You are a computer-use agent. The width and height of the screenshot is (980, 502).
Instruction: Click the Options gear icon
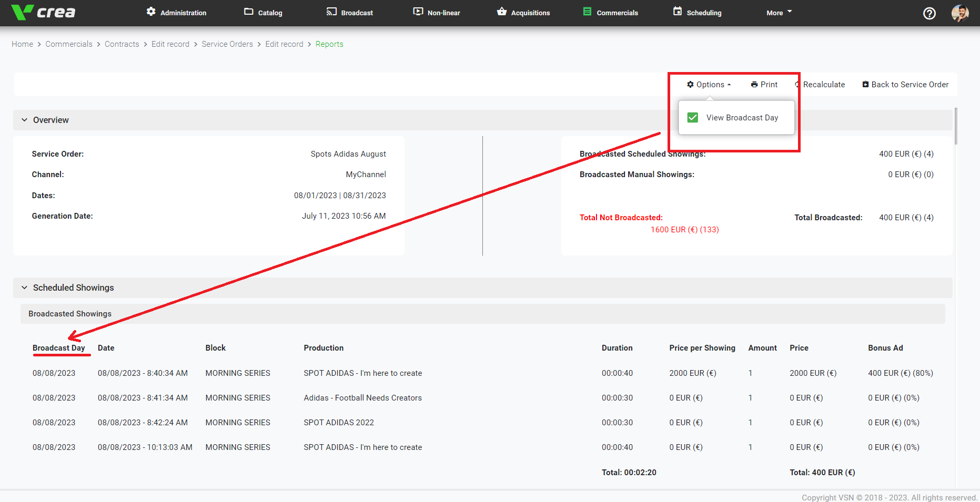tap(690, 84)
